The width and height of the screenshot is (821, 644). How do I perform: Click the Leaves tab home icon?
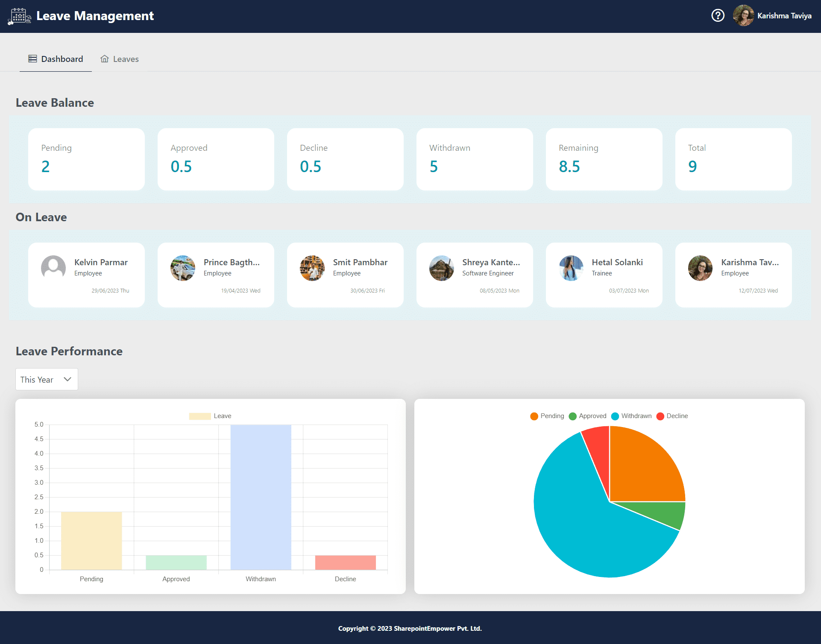(105, 59)
